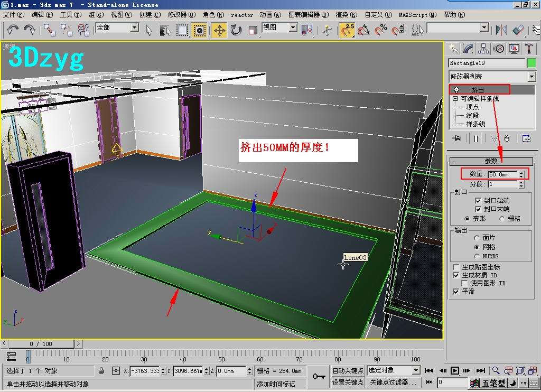This screenshot has height=392, width=541.
Task: Select the Select and Move tool
Action: (x=219, y=30)
